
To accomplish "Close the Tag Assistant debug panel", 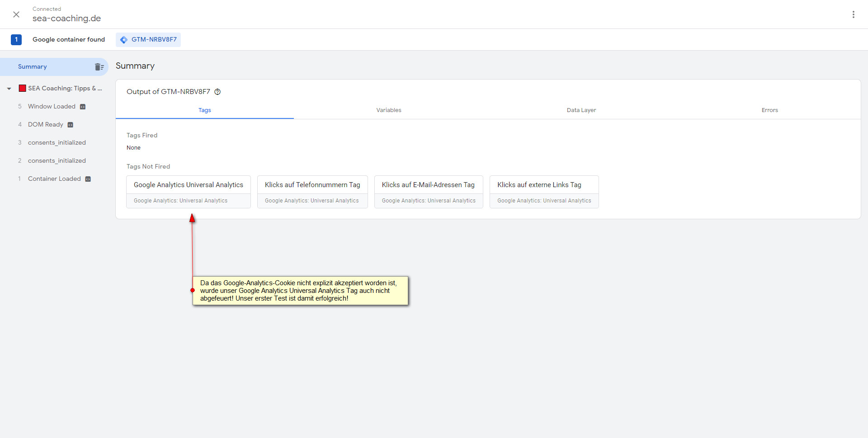I will point(16,14).
